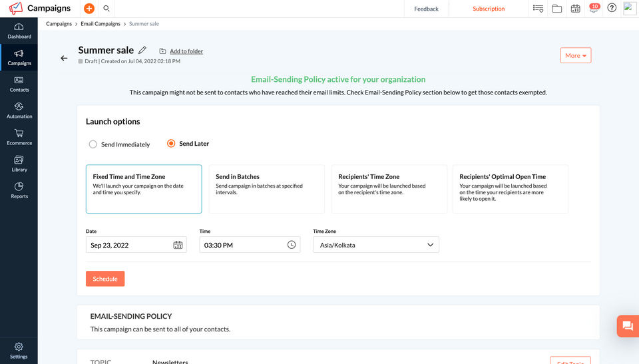
Task: Click the orange plus create icon
Action: [x=89, y=9]
